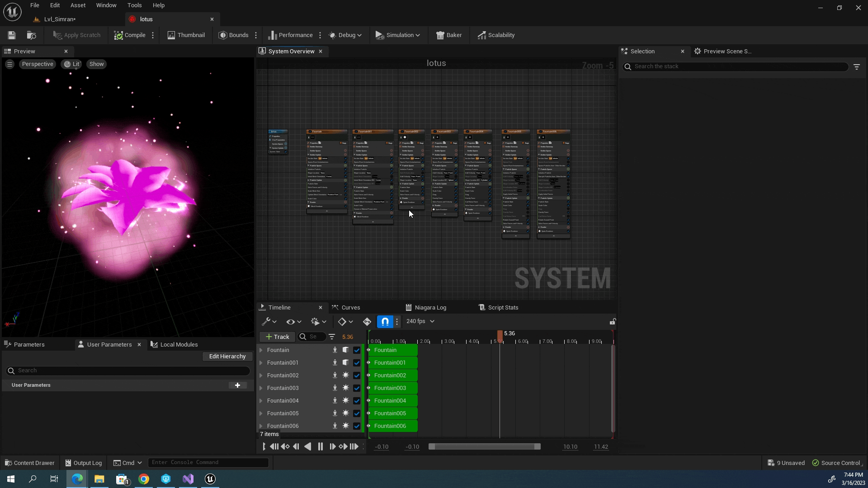Expand the Fountain003 track
This screenshot has height=488, width=868.
point(261,388)
